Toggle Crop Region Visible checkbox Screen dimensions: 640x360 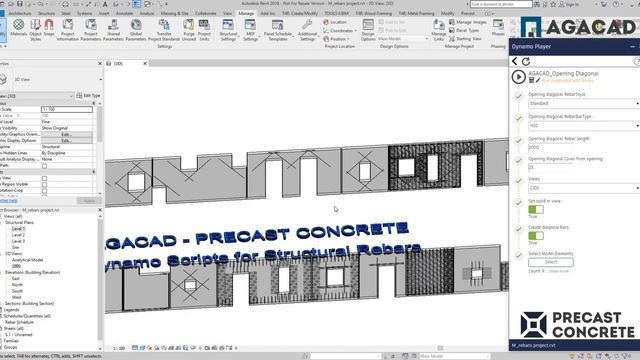44,184
